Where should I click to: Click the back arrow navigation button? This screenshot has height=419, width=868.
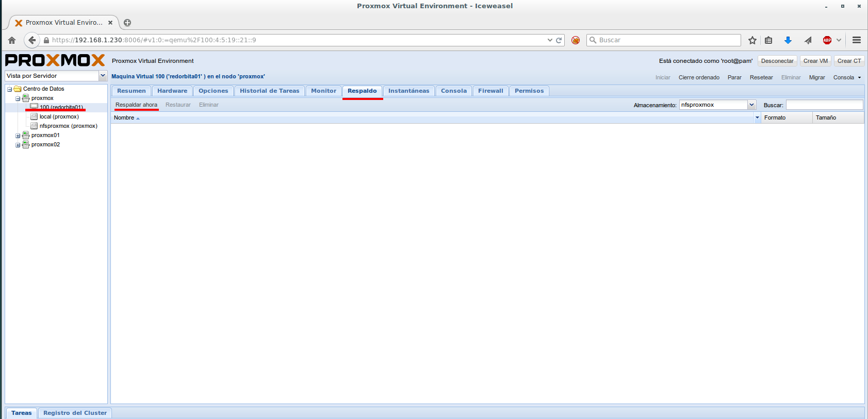click(32, 40)
